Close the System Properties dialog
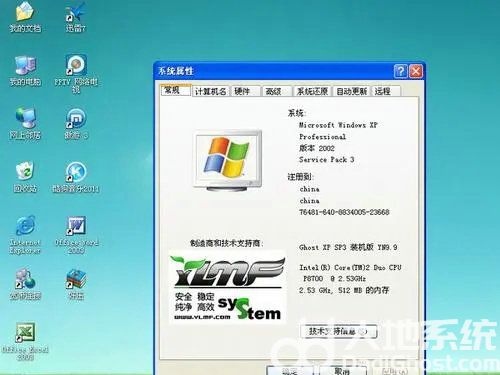Image resolution: width=500 pixels, height=375 pixels. tap(416, 71)
